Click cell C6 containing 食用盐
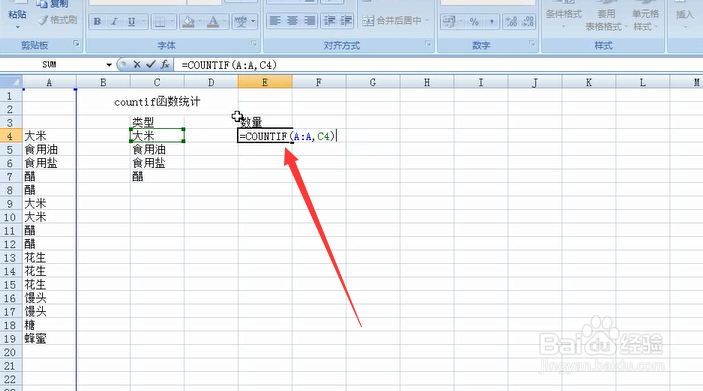Screen dimensions: 703x391 pyautogui.click(x=157, y=163)
